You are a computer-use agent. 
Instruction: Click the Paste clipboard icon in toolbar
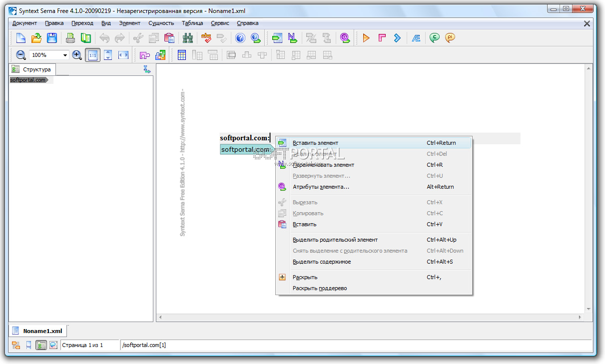point(169,38)
